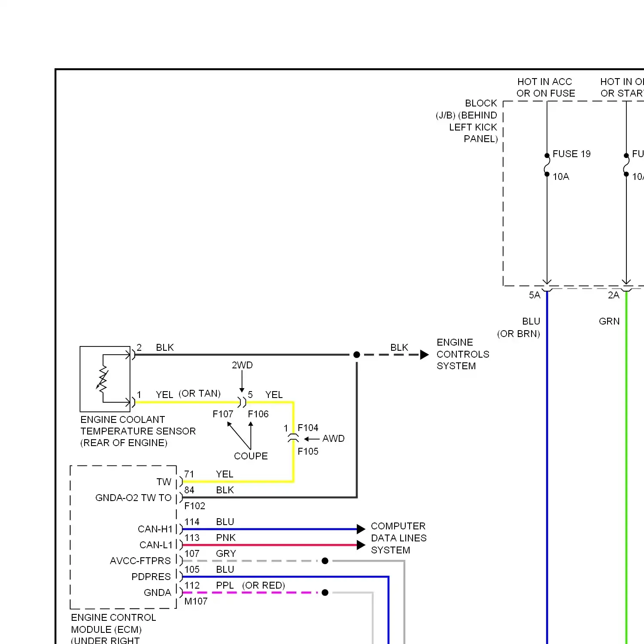Click the 'AVCC-FTPRS' terminal name

(x=140, y=561)
